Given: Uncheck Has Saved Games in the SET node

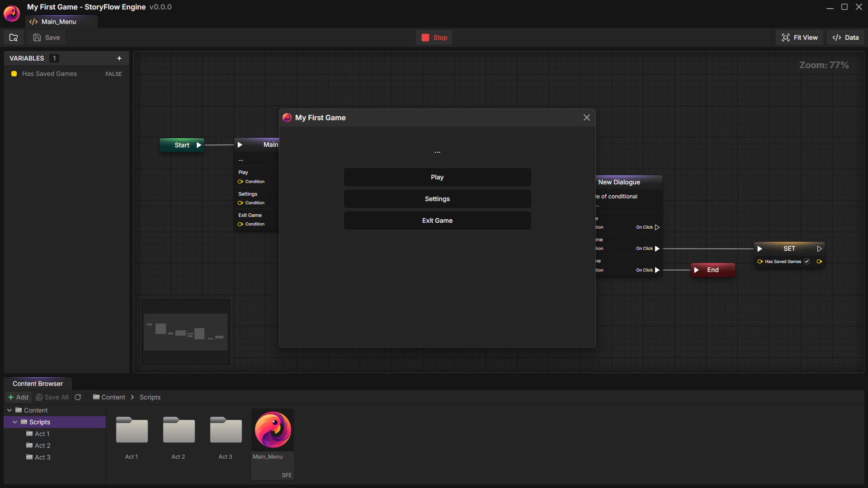Looking at the screenshot, I should point(807,261).
